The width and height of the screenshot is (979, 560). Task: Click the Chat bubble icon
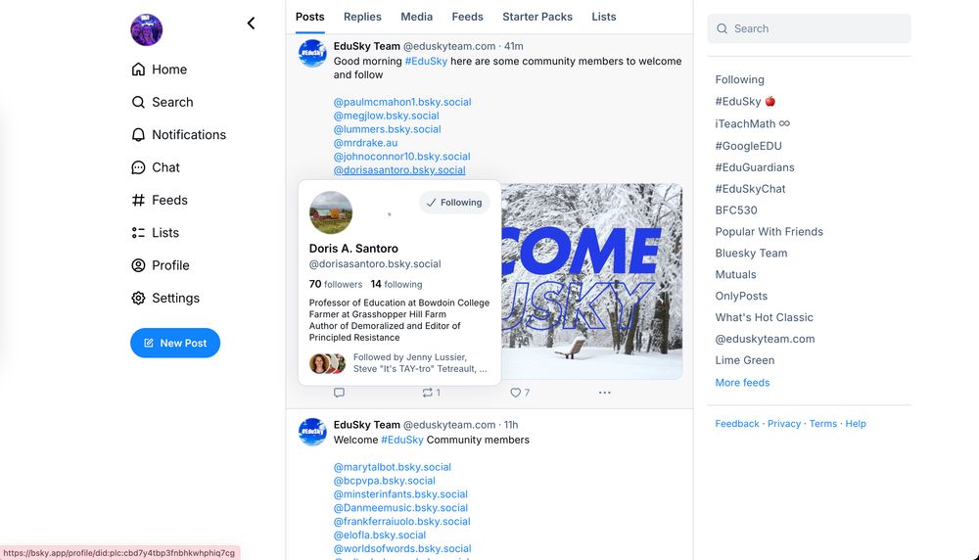pos(138,167)
